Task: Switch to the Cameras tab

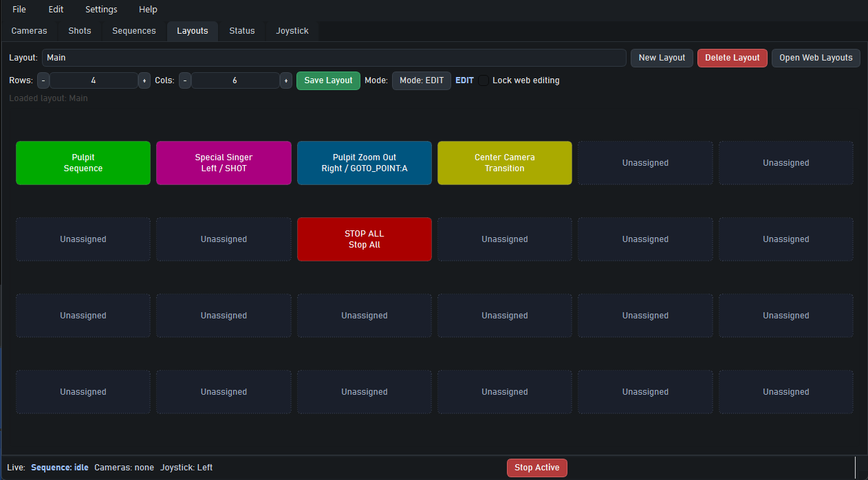Action: pyautogui.click(x=29, y=31)
